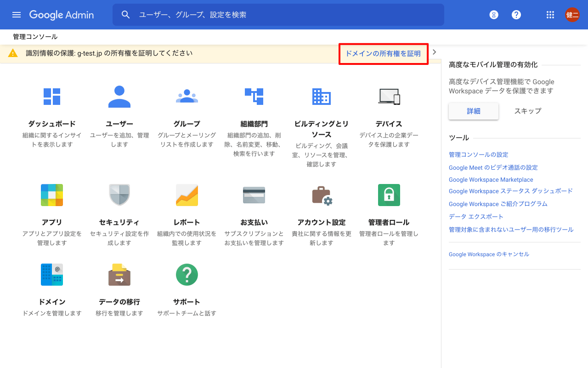Click the 管理コンソール breadcrumb text

click(35, 37)
